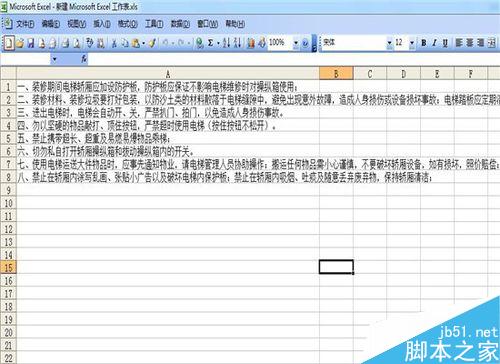Screen dimensions: 500x364
Task: Click the Undo arrow icon
Action: [x=165, y=43]
